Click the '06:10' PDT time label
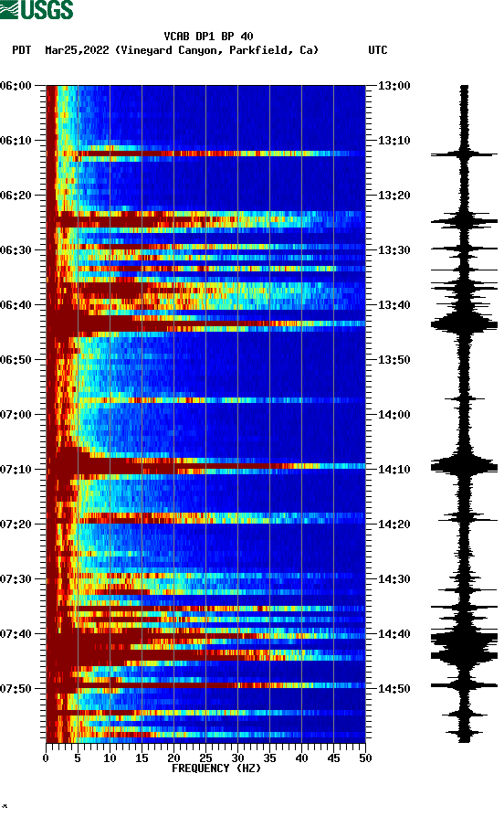504x816 pixels. point(16,141)
